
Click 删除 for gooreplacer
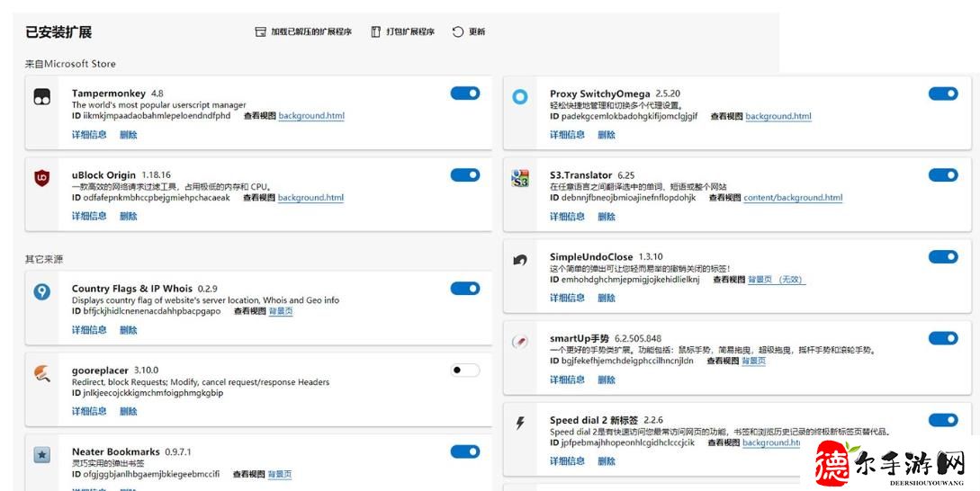(x=129, y=412)
